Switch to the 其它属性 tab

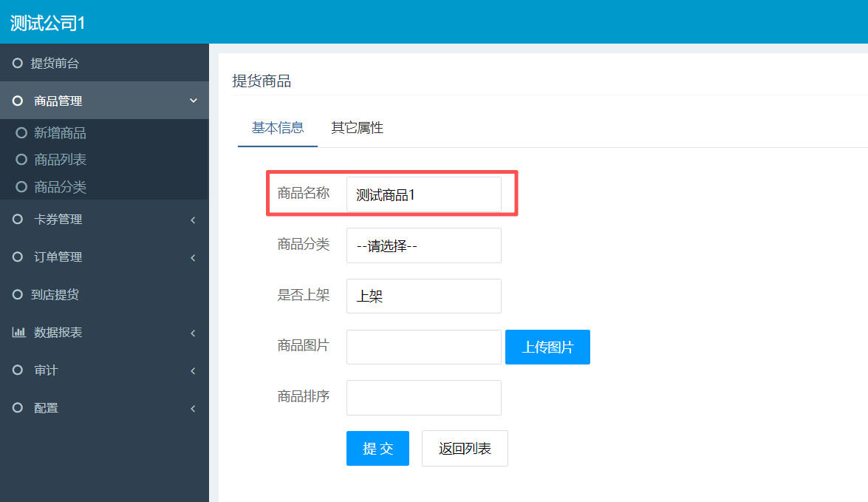coord(357,128)
